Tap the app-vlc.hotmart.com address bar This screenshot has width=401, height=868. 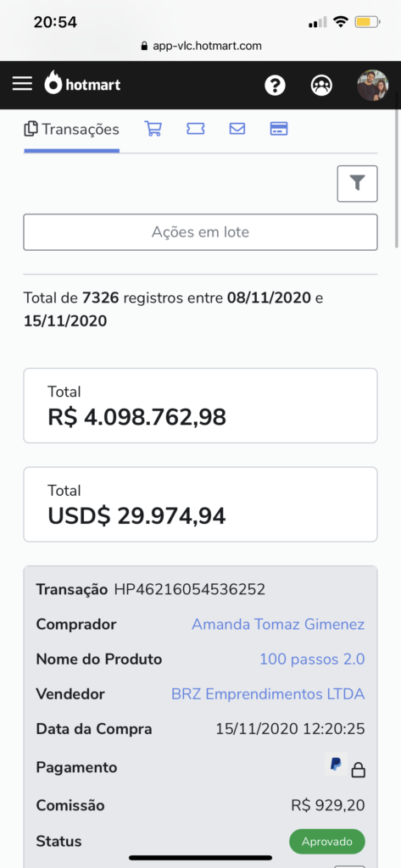[x=201, y=46]
